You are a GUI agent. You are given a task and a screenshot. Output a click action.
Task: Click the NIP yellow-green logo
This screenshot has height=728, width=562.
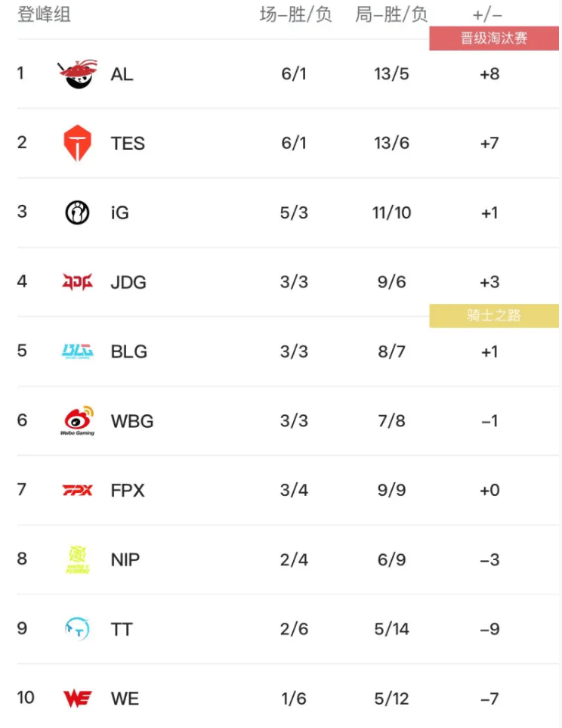point(78,559)
